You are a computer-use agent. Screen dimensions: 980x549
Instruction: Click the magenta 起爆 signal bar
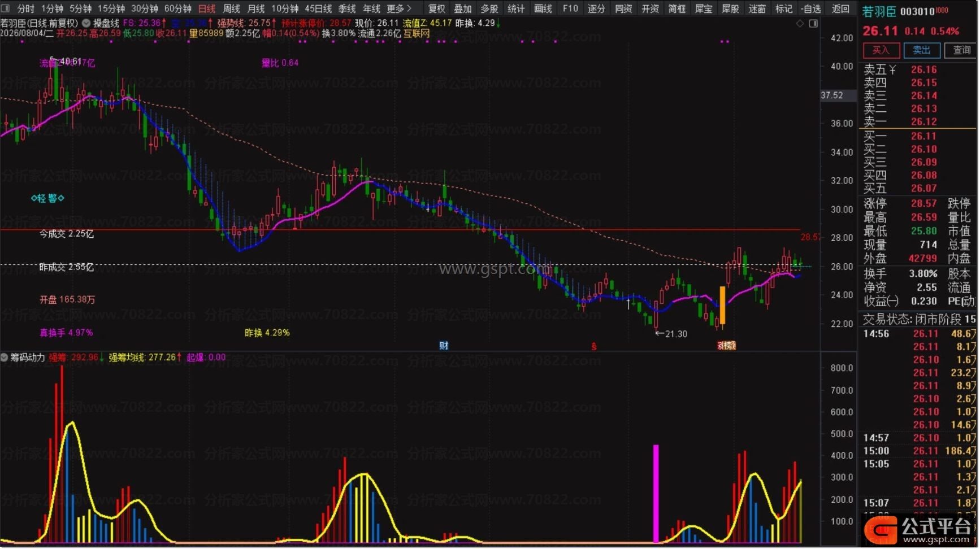pos(656,494)
